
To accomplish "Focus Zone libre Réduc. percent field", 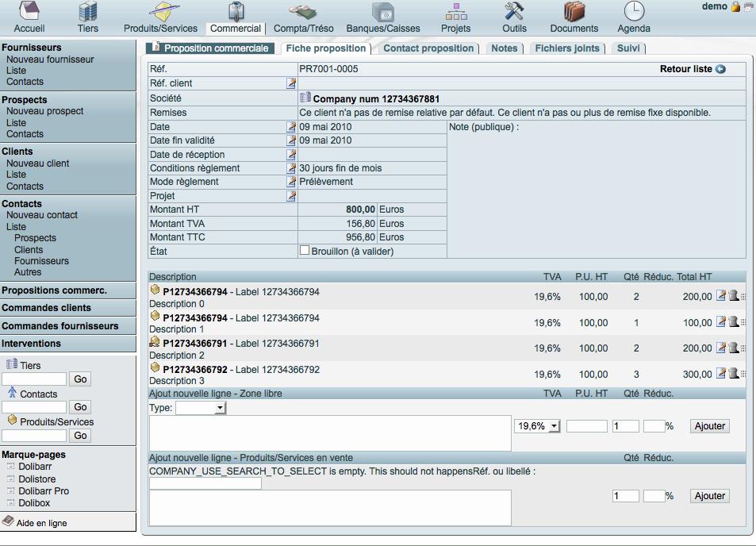I will pos(654,426).
